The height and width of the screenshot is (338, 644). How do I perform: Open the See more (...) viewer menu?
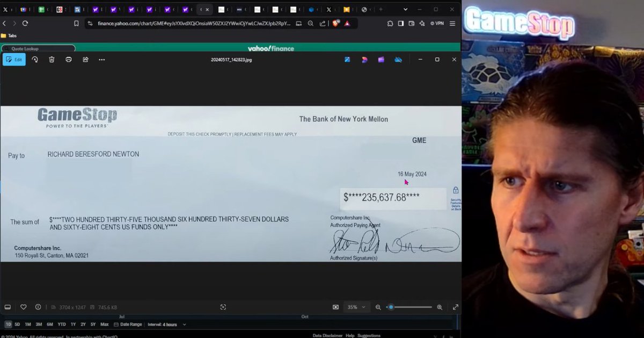pos(101,60)
